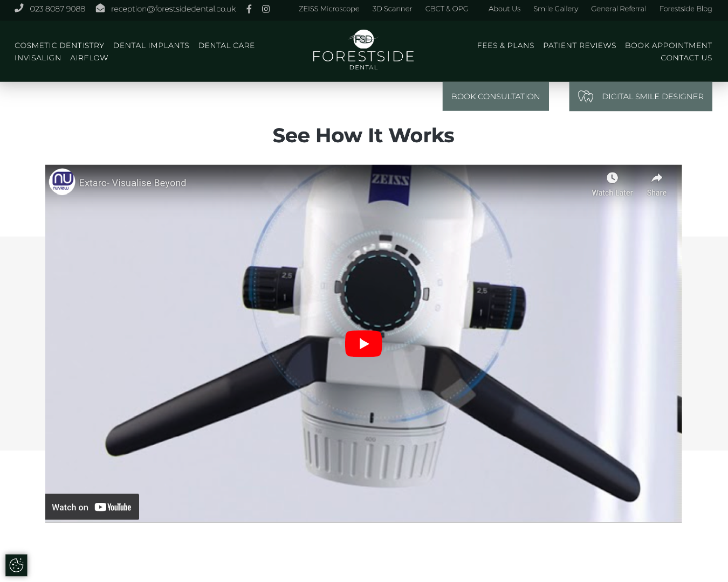Viewport: 728px width, 582px height.
Task: Click the envelope icon beside reception email
Action: (x=100, y=9)
